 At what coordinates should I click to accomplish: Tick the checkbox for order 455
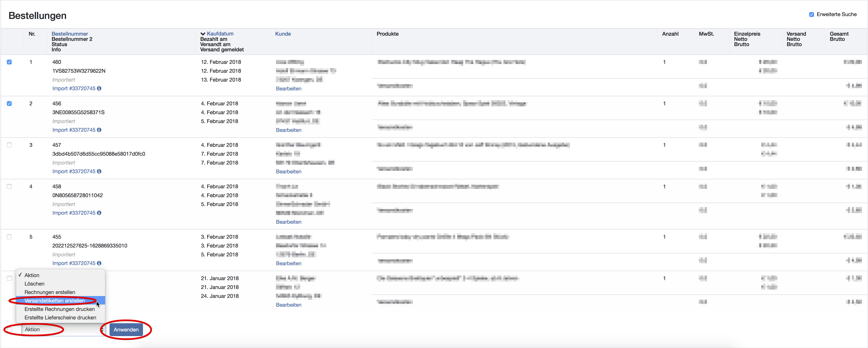click(9, 237)
